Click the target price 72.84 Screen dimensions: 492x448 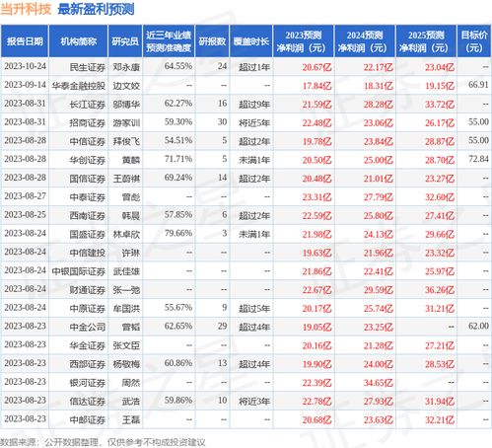tap(478, 159)
